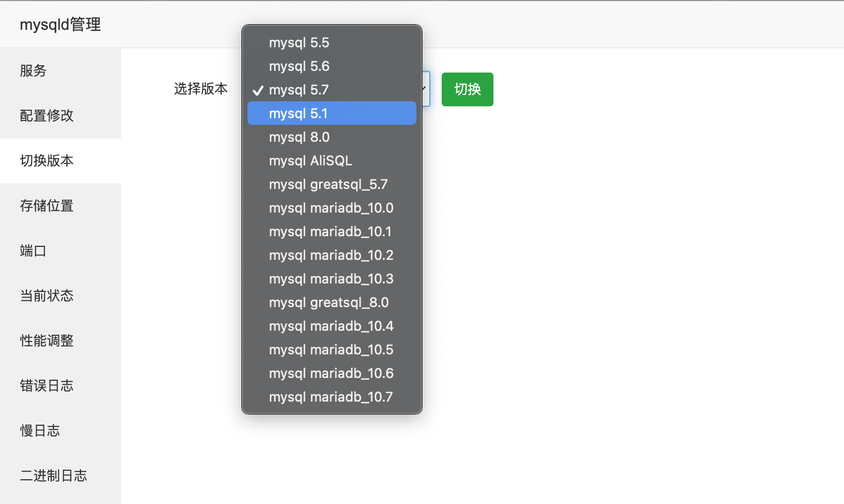Click the mysqld管理 window title
Screen dimensions: 844x504
click(x=60, y=25)
